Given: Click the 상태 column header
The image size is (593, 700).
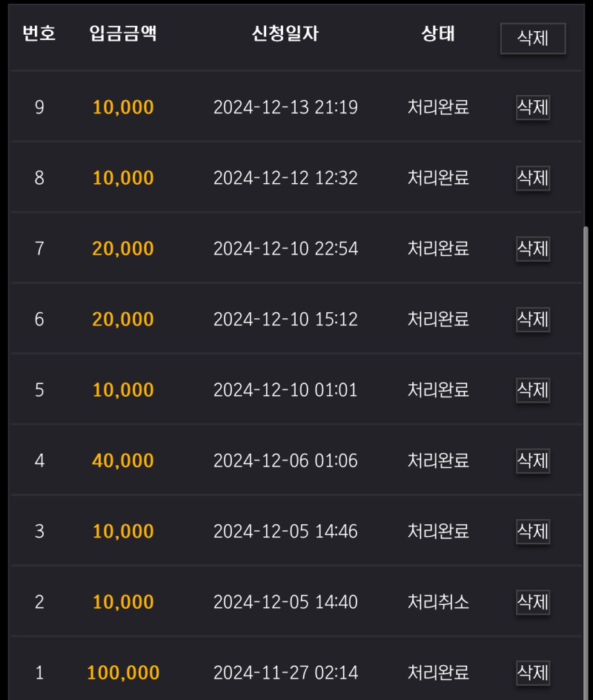Looking at the screenshot, I should click(438, 34).
